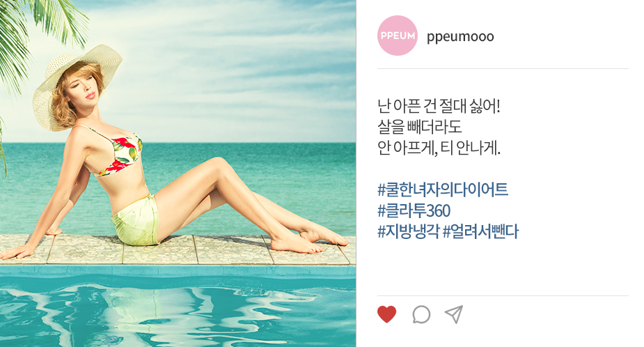Select caption line 안 아프게, 티 안나게.
This screenshot has height=347, width=644.
(x=439, y=148)
